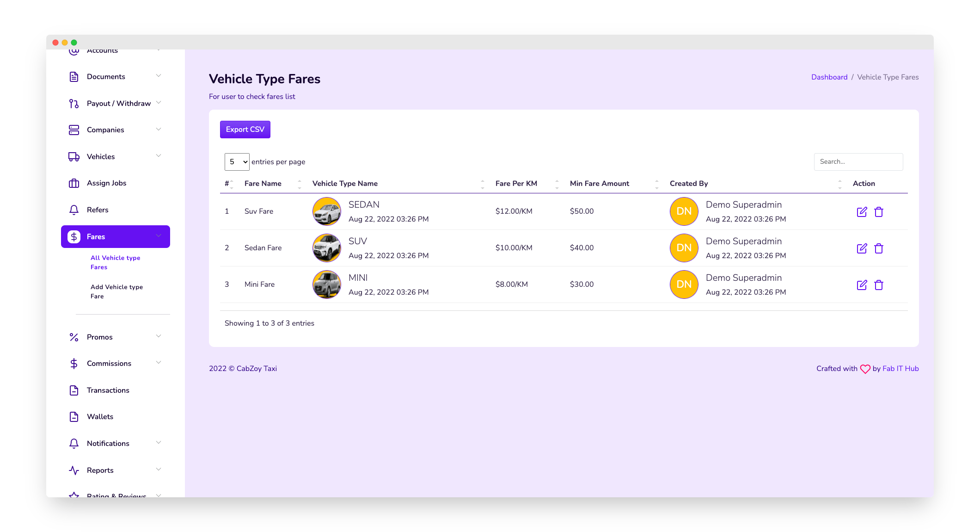
Task: Collapse the Fares menu chevron
Action: pyautogui.click(x=159, y=236)
